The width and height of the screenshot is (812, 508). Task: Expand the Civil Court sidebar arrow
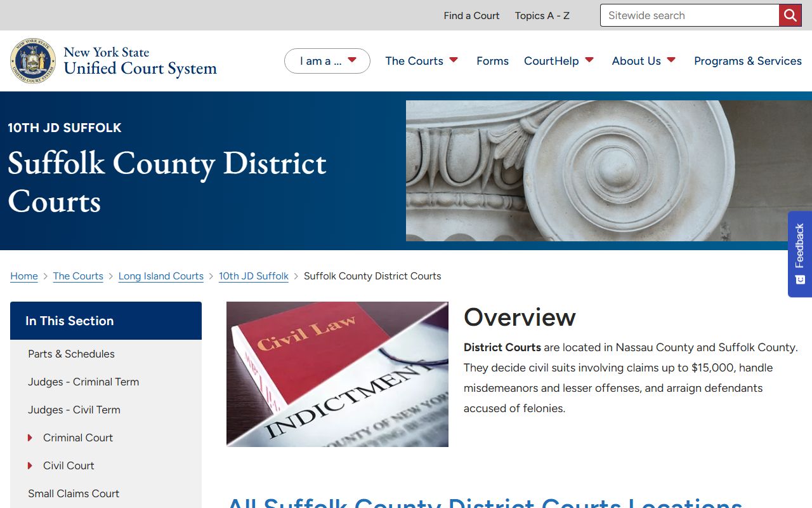click(x=30, y=465)
